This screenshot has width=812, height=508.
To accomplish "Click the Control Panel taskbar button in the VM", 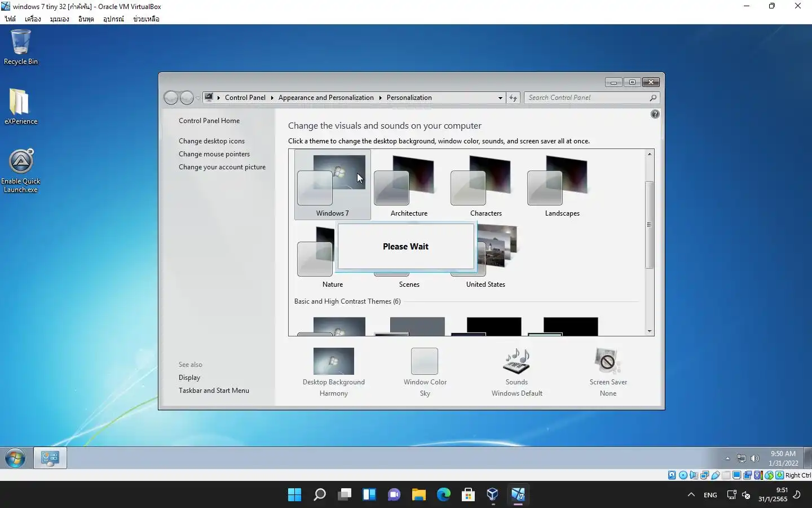I will 50,458.
